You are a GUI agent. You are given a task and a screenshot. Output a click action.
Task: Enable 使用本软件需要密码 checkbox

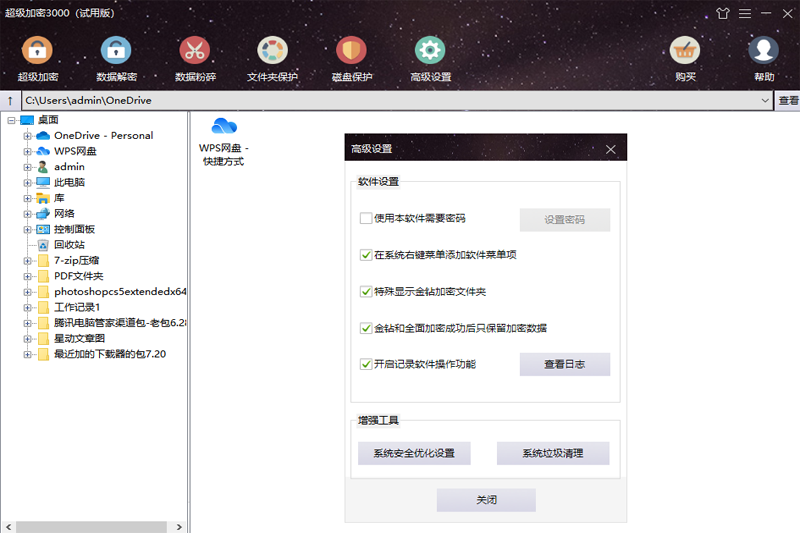[x=366, y=218]
